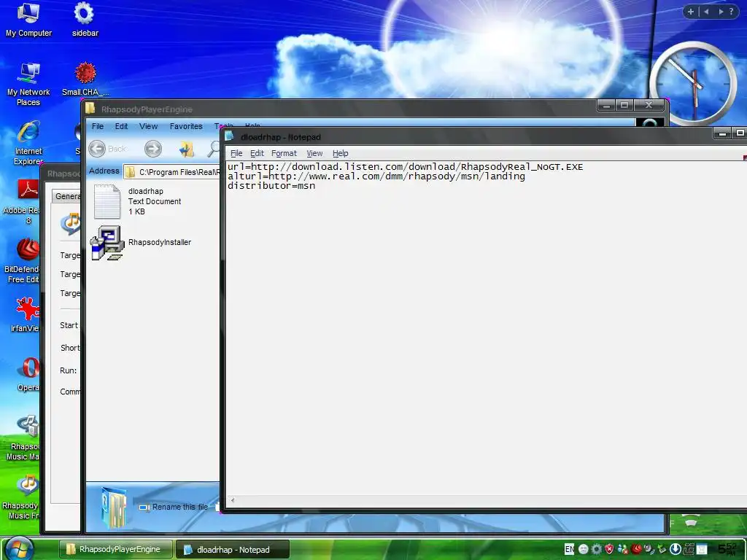747x560 pixels.
Task: Click the sidebar plus add-gadget button
Action: tap(691, 12)
